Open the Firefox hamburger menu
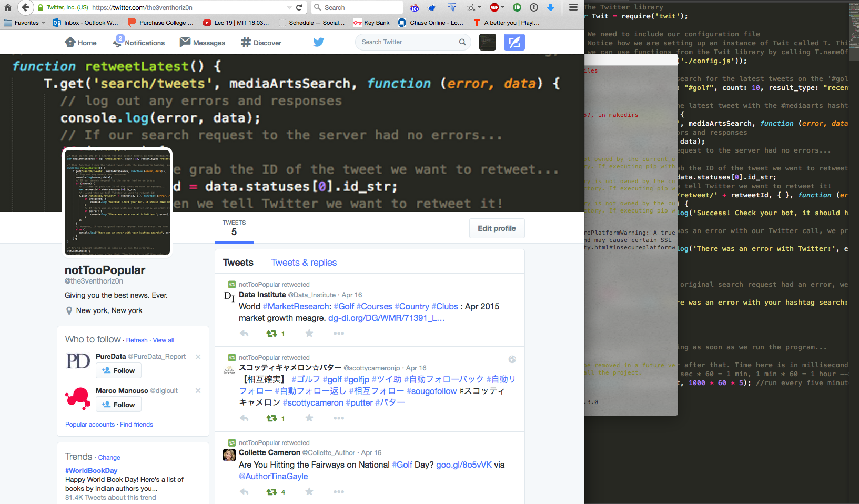This screenshot has width=859, height=504. [x=573, y=7]
